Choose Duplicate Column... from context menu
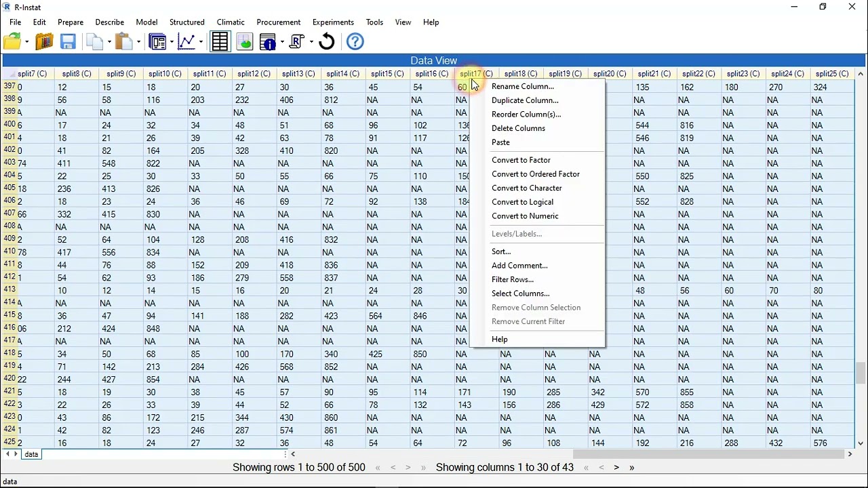 click(x=525, y=100)
